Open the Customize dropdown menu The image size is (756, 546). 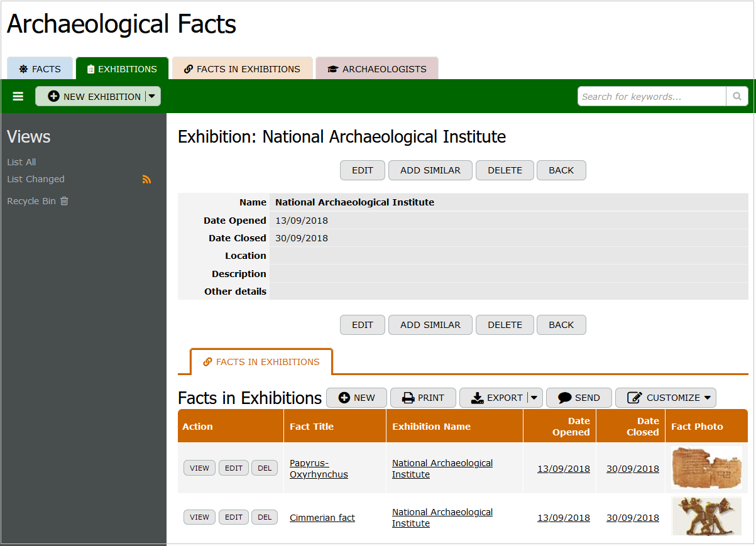point(666,398)
